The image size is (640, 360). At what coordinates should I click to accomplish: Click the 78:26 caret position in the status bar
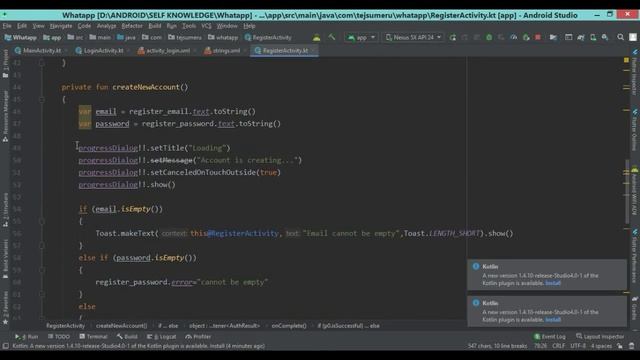(540, 346)
